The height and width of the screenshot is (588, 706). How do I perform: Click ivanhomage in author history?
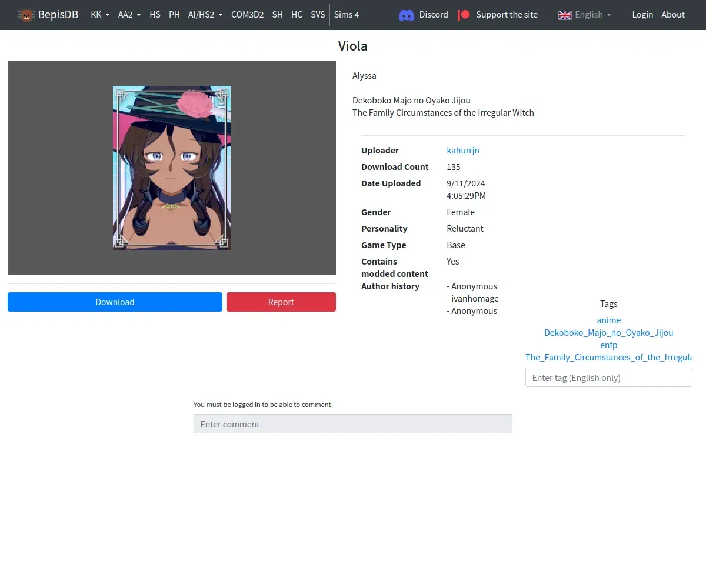tap(474, 299)
